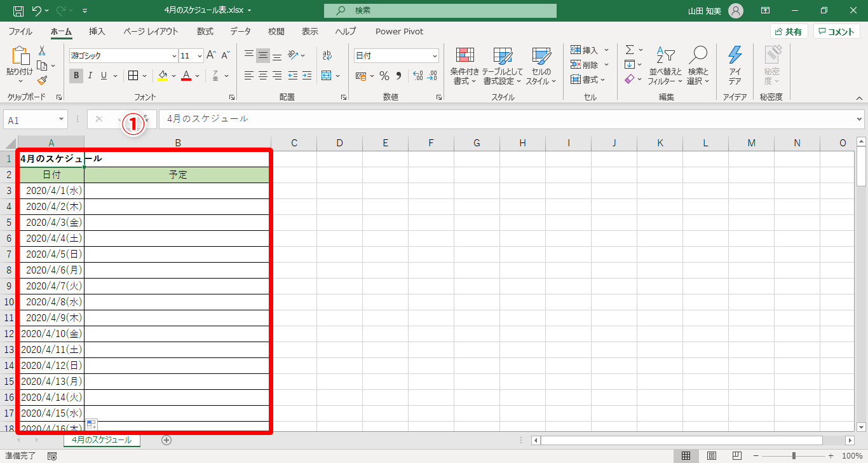The image size is (868, 463).
Task: Increase decimal places
Action: click(x=417, y=76)
